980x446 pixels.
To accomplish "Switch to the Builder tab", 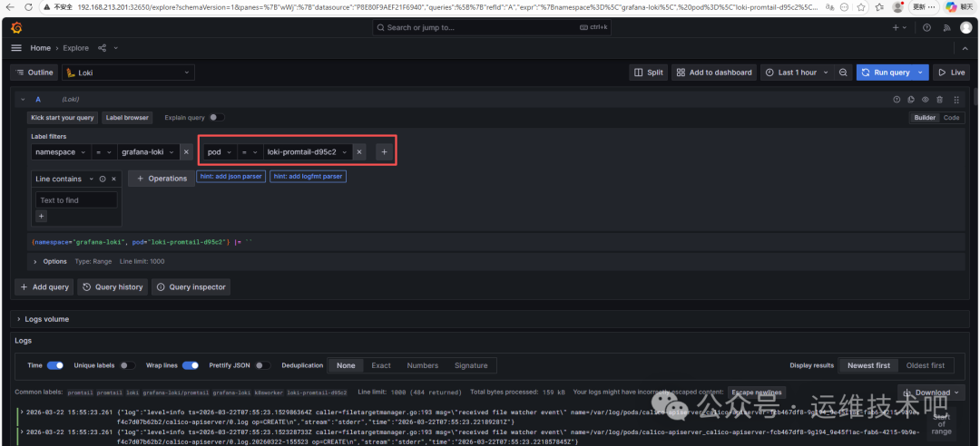I will tap(925, 118).
